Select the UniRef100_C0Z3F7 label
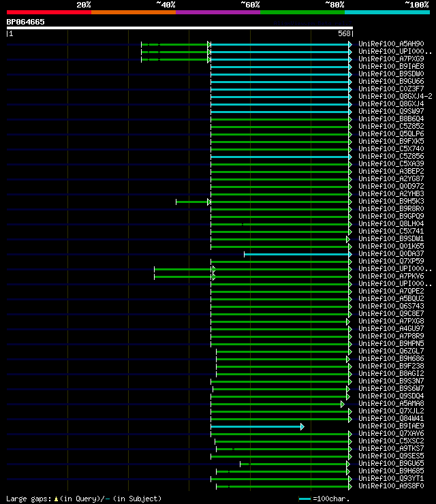 391,89
